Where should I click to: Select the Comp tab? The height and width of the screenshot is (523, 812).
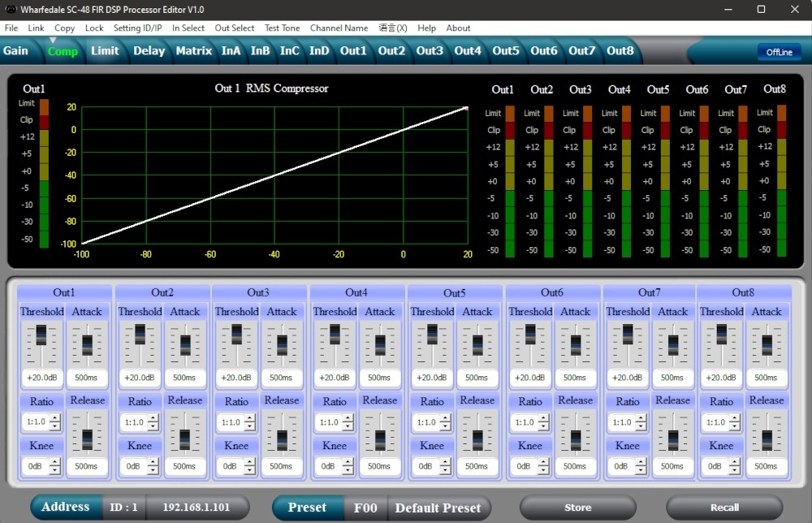[x=63, y=50]
